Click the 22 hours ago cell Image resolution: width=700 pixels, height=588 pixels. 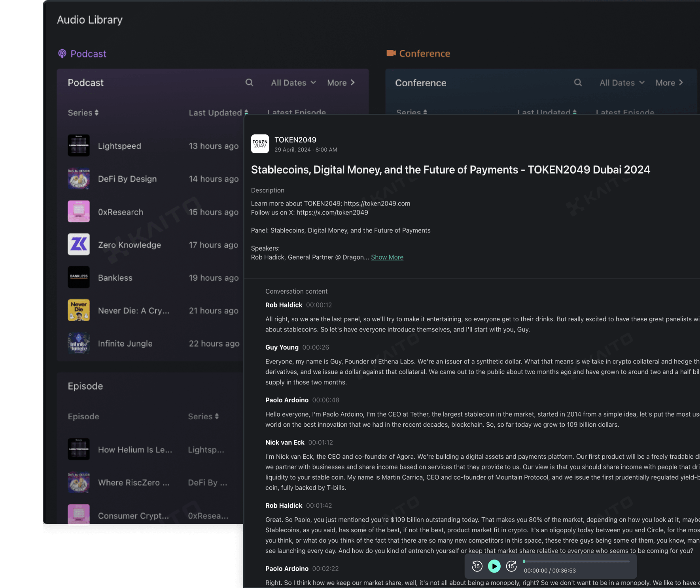pyautogui.click(x=214, y=343)
